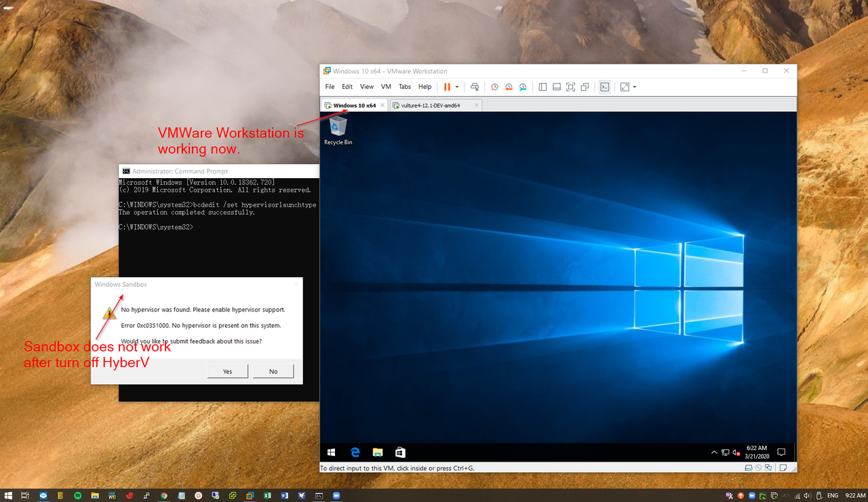Click the muted volume icon in guest
868x502 pixels.
(736, 452)
